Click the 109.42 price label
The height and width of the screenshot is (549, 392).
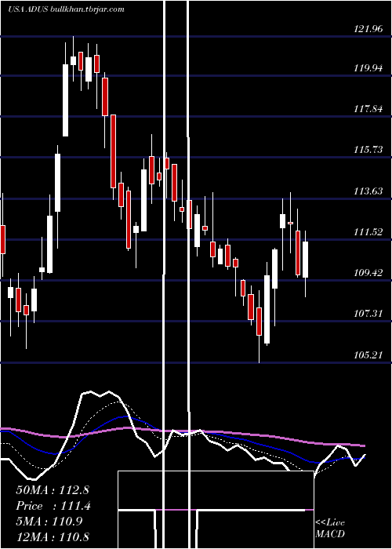(368, 273)
